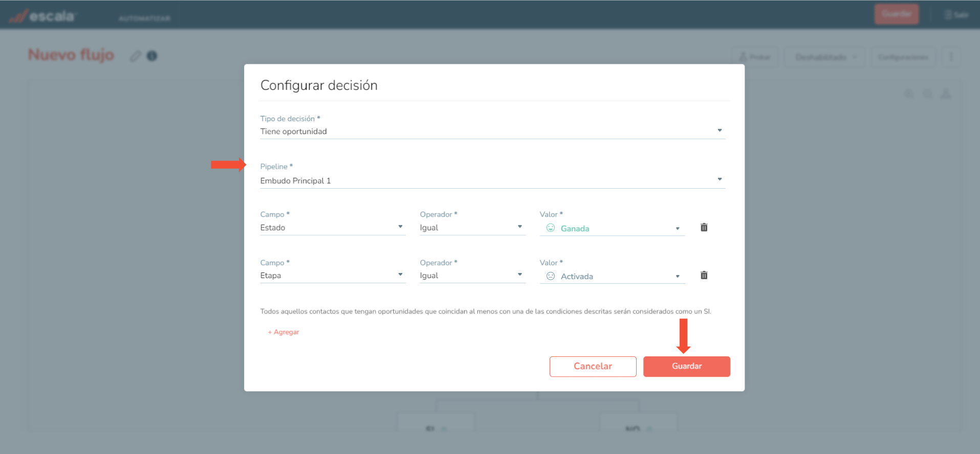Click the Tiene oportunidad value text
Screen dimensions: 980x454
(x=293, y=131)
